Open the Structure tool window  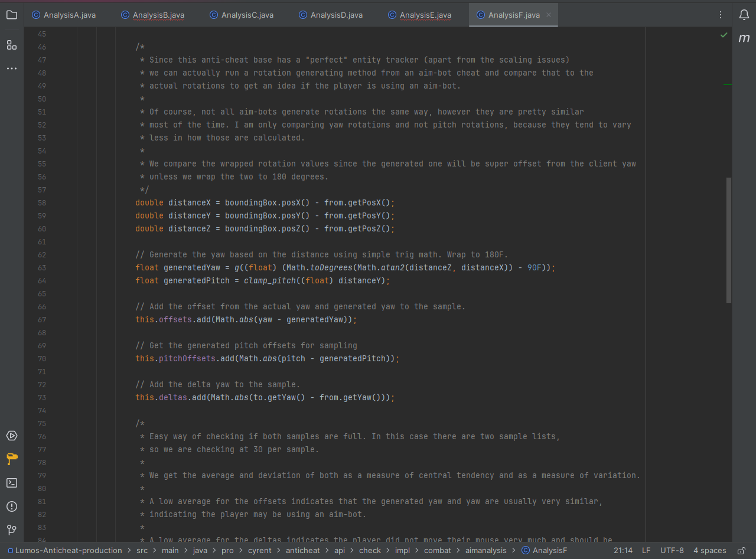coord(12,45)
